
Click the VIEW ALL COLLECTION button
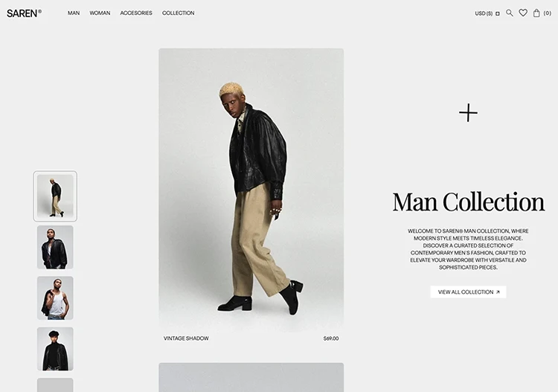(468, 292)
